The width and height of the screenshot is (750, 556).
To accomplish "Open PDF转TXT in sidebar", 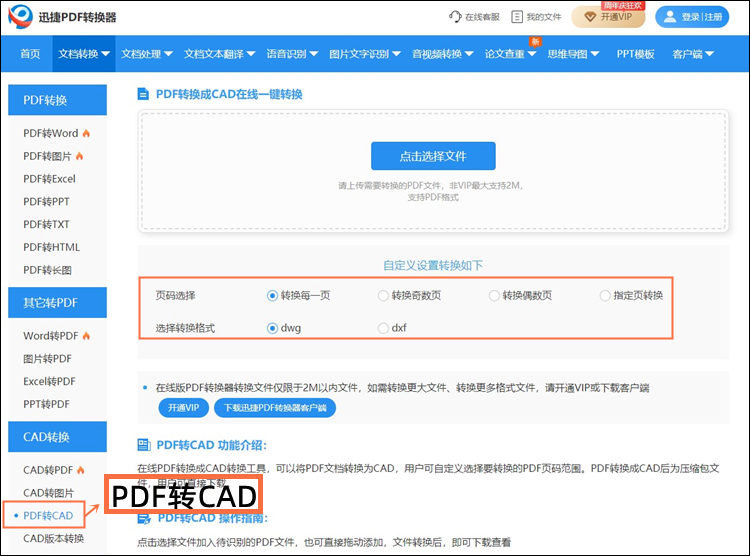I will (x=46, y=224).
